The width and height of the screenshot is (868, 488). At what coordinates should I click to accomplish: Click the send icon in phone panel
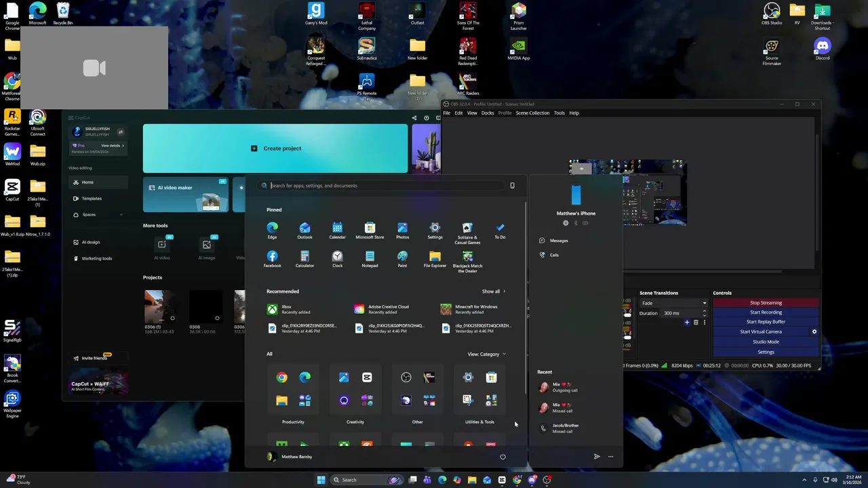click(x=597, y=456)
